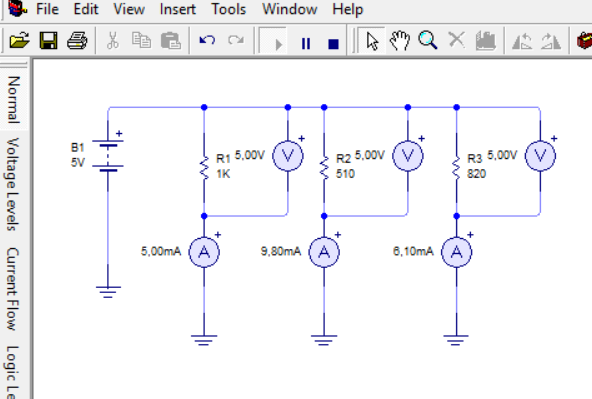Select the ammeter reading 6,10mA
This screenshot has height=399, width=592.
pyautogui.click(x=456, y=252)
